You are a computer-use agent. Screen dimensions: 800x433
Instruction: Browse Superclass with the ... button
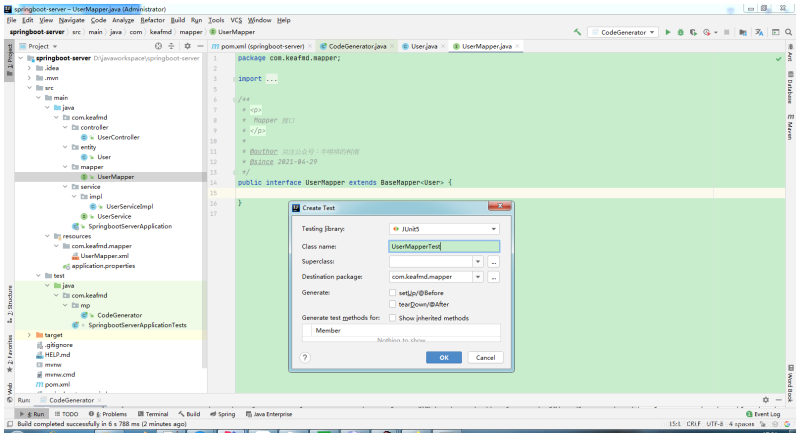(493, 262)
